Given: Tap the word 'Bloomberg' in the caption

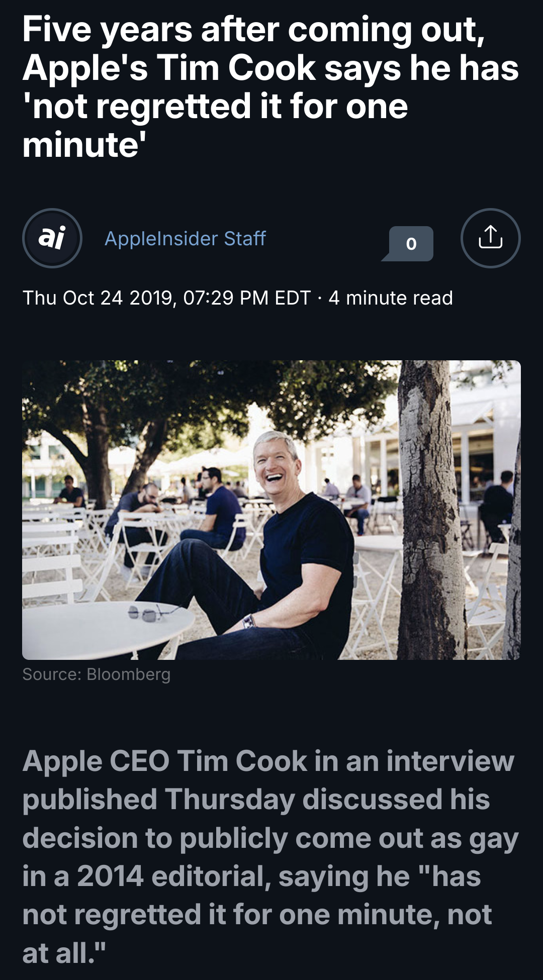Looking at the screenshot, I should pos(129,674).
